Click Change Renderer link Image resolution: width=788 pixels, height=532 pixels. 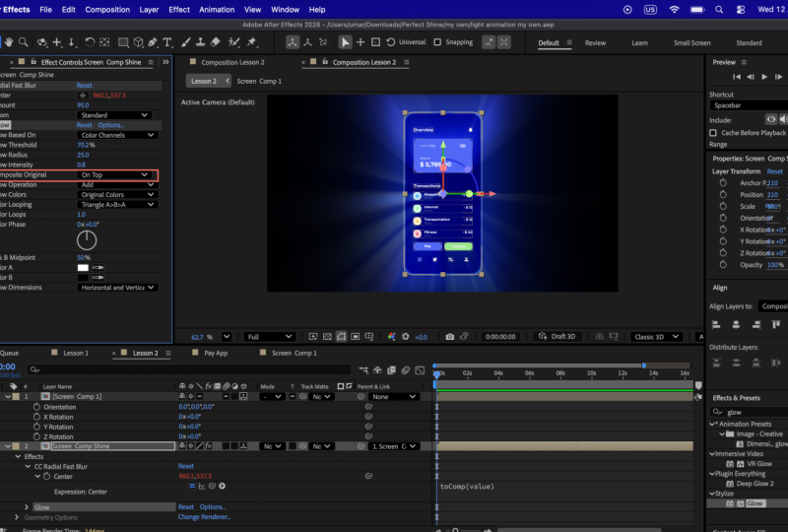204,517
